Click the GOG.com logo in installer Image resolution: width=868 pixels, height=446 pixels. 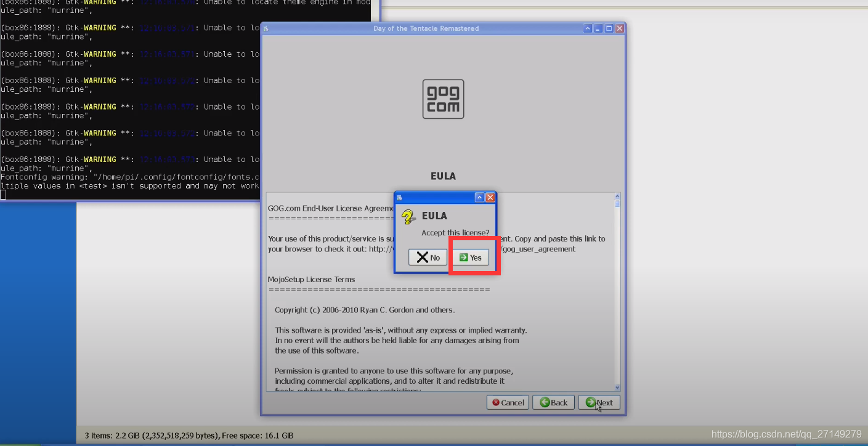(443, 99)
